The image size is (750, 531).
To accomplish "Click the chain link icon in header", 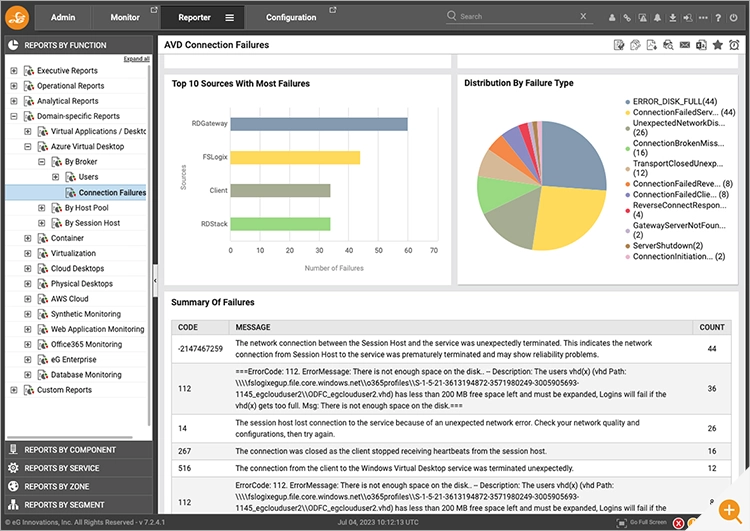I will tap(627, 18).
